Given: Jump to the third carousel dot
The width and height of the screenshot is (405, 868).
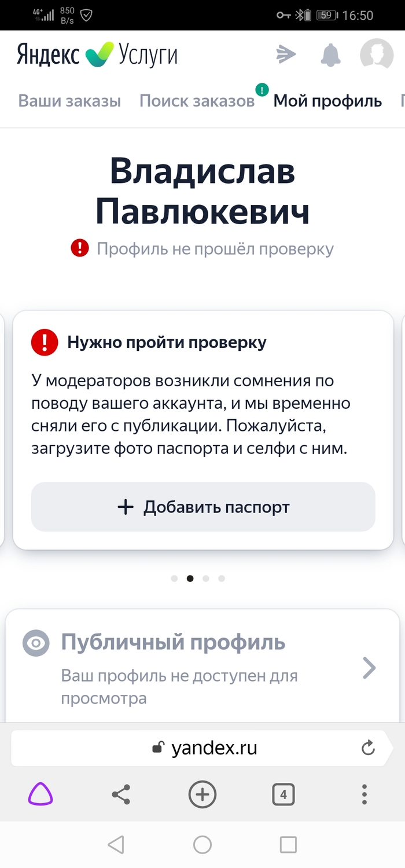Looking at the screenshot, I should [206, 578].
